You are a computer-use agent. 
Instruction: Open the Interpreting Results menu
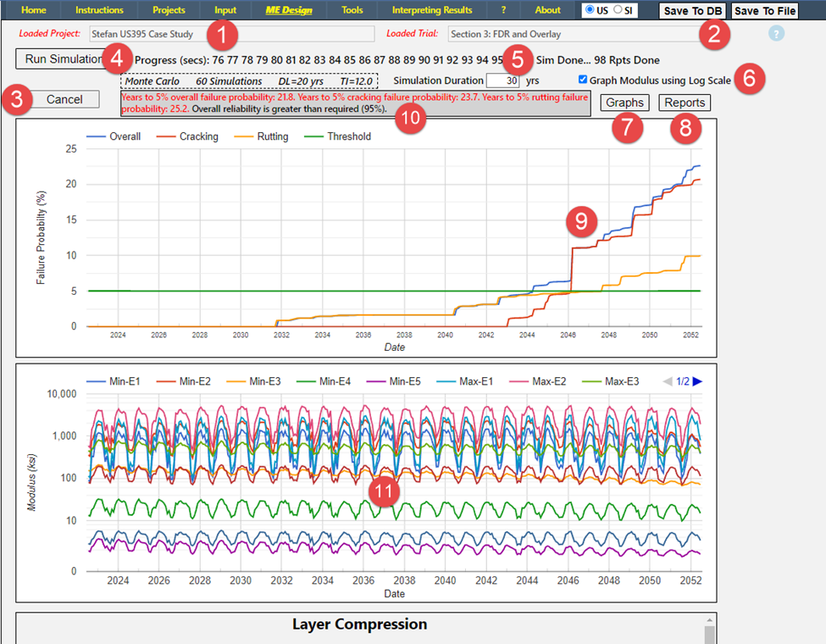[432, 10]
